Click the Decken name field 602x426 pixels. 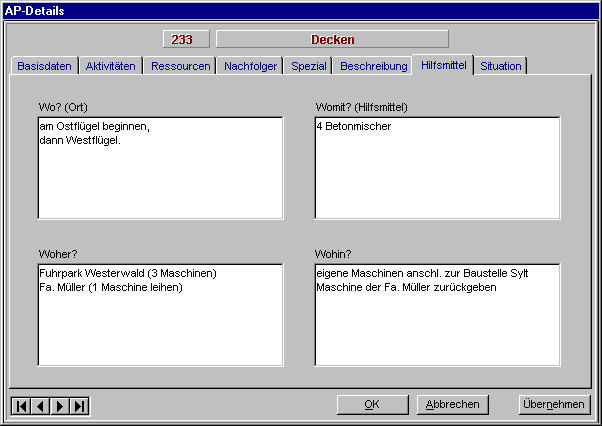click(x=332, y=40)
